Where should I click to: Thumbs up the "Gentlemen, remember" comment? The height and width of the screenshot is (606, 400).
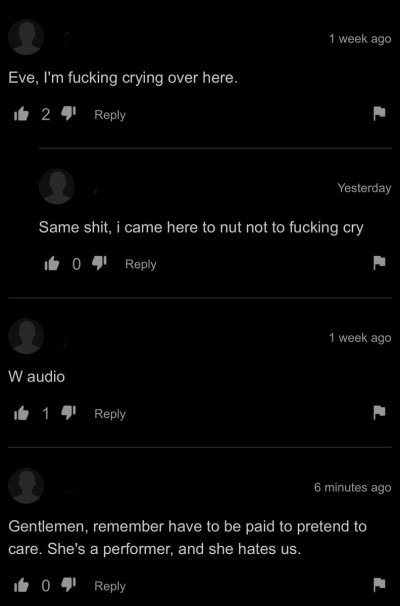[x=21, y=586]
